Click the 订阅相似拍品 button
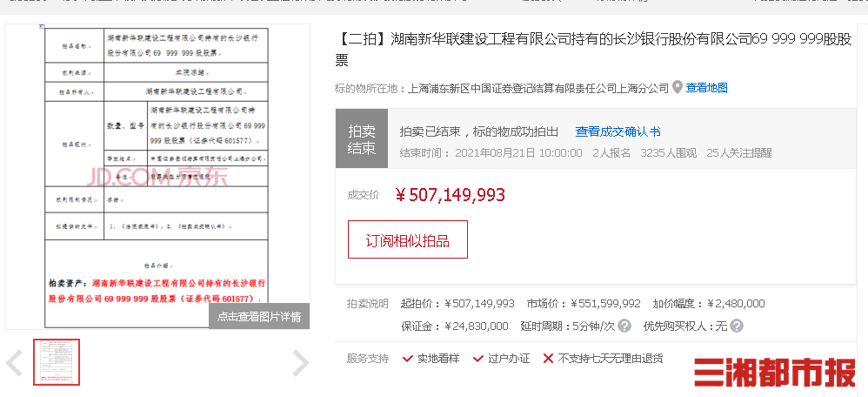868x397 pixels. 407,239
